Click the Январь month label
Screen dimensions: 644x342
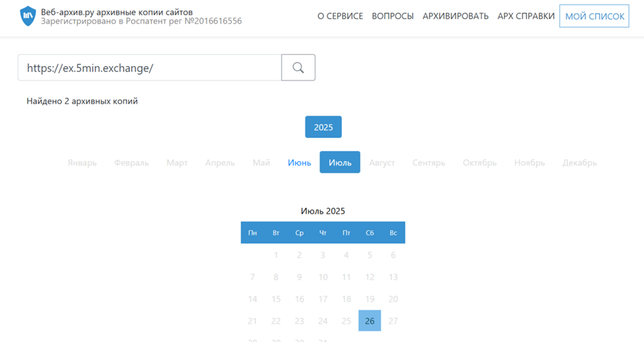coord(82,163)
